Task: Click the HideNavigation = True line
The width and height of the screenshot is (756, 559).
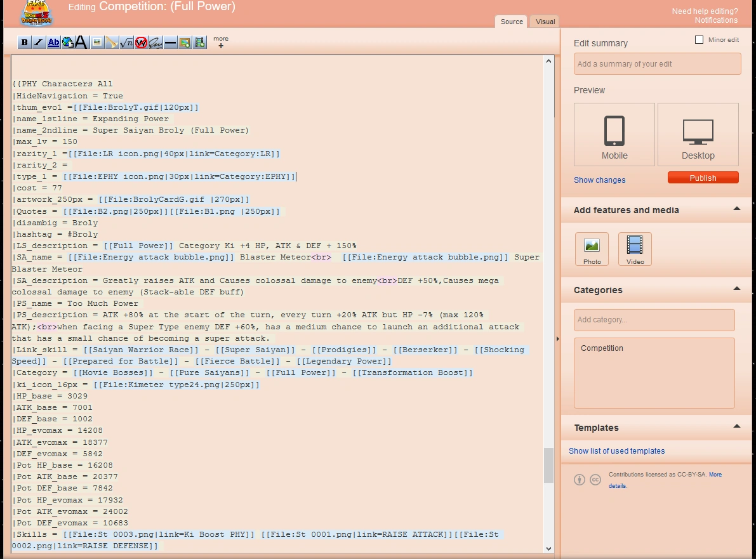Action: (x=67, y=96)
